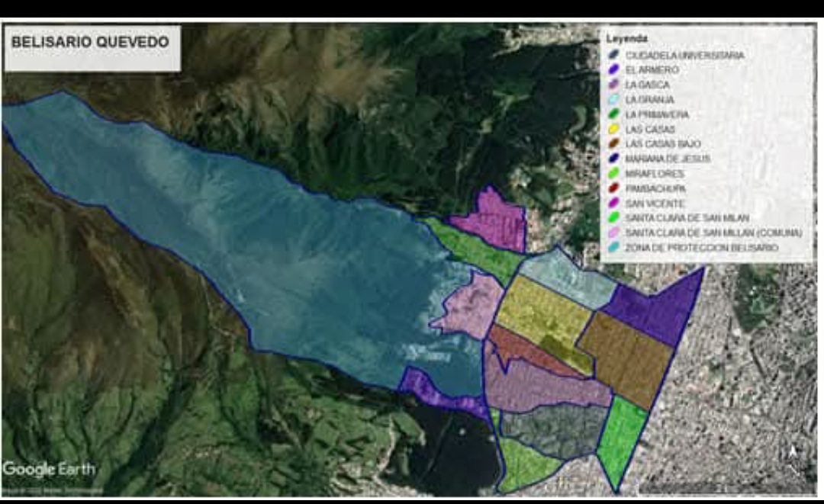This screenshot has width=824, height=504.
Task: Click the La Primavera legend label
Action: pyautogui.click(x=657, y=114)
